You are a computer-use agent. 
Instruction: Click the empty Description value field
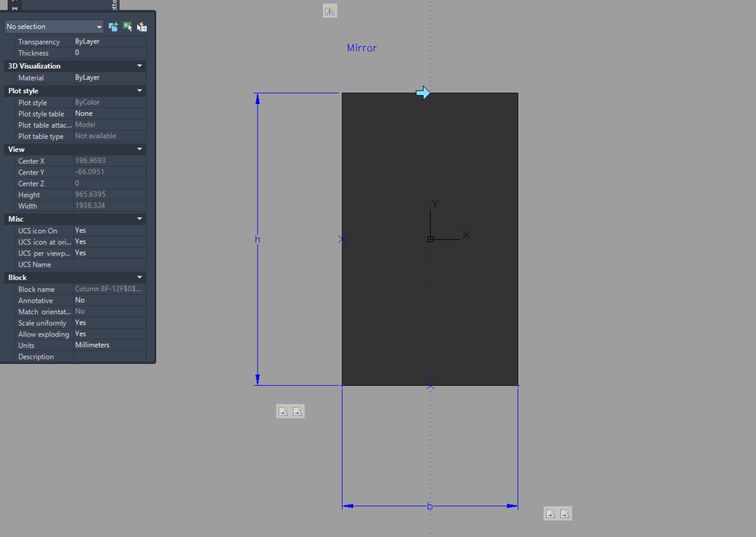click(110, 356)
